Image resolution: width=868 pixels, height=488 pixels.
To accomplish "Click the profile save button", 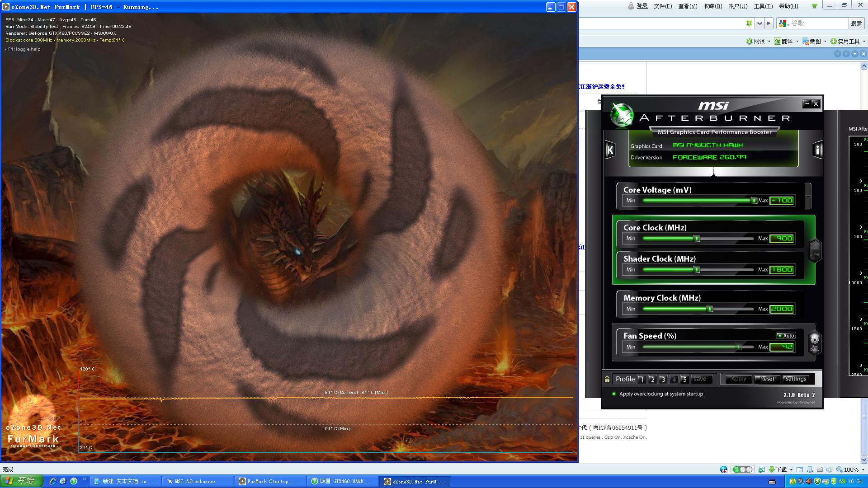I will click(x=701, y=380).
